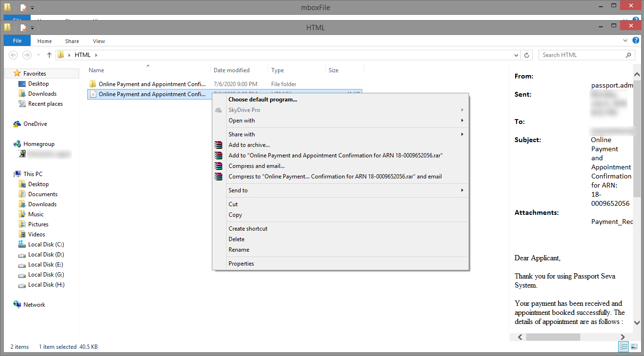Refresh the HTML folder view
This screenshot has width=644, height=356.
tap(526, 55)
